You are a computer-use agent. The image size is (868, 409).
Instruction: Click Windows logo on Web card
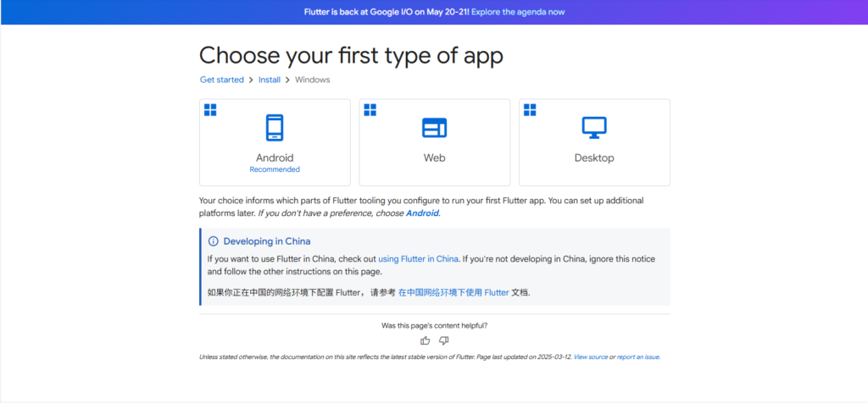coord(370,110)
